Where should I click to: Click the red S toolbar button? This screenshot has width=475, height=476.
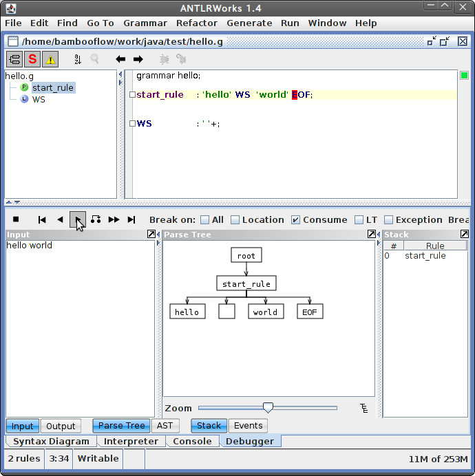(32, 59)
